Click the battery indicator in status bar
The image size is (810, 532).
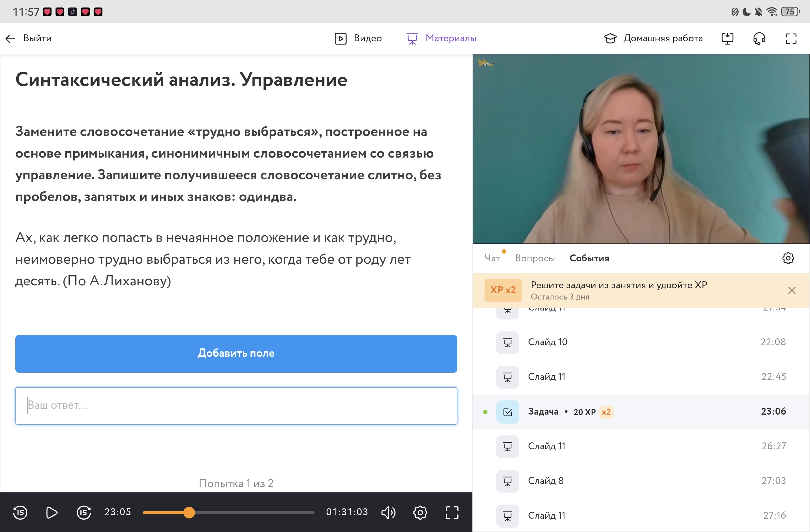(790, 12)
